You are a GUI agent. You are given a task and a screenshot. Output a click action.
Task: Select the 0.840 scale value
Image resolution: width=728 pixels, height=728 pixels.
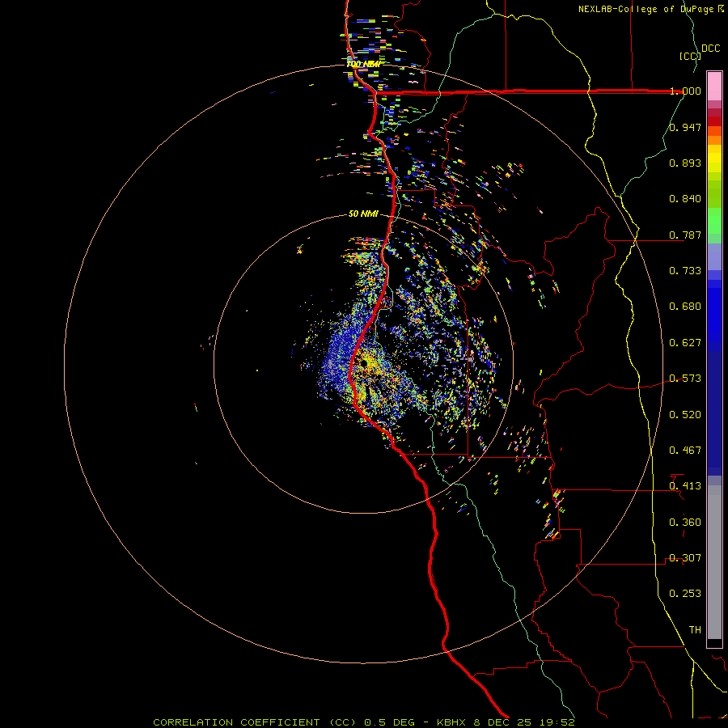(685, 199)
